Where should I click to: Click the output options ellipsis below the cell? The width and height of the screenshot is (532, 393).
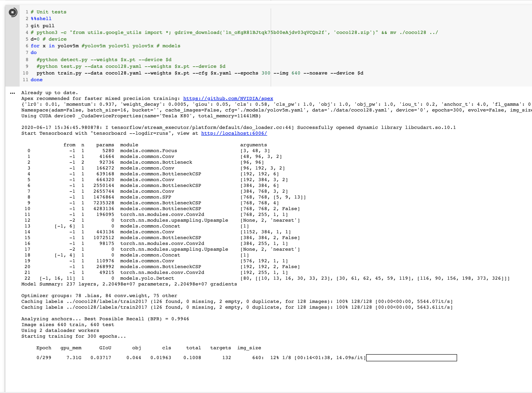tap(12, 93)
